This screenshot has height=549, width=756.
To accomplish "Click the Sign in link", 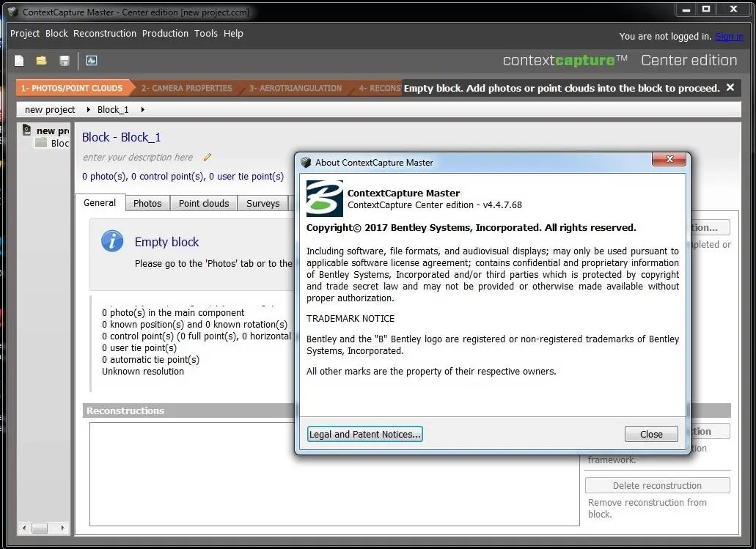I will (x=729, y=36).
